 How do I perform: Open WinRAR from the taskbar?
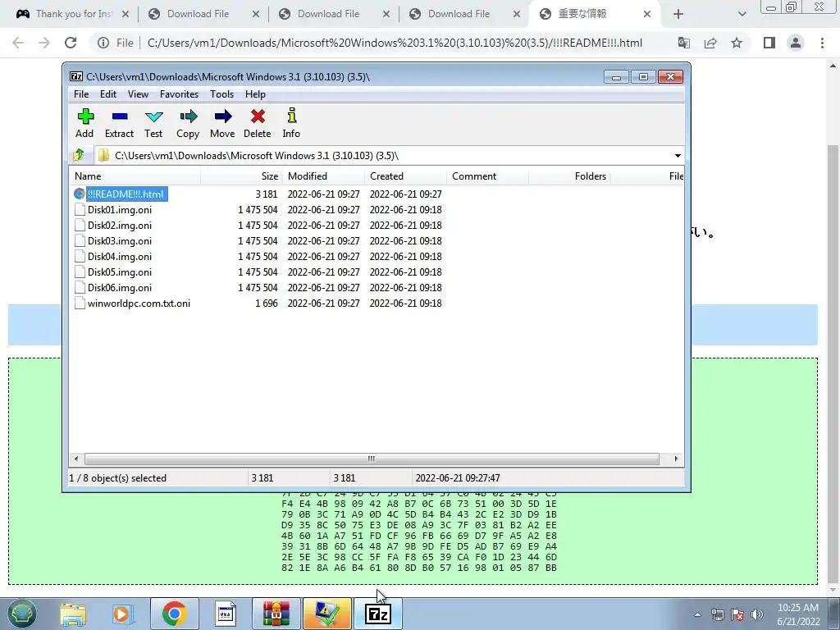(x=276, y=614)
